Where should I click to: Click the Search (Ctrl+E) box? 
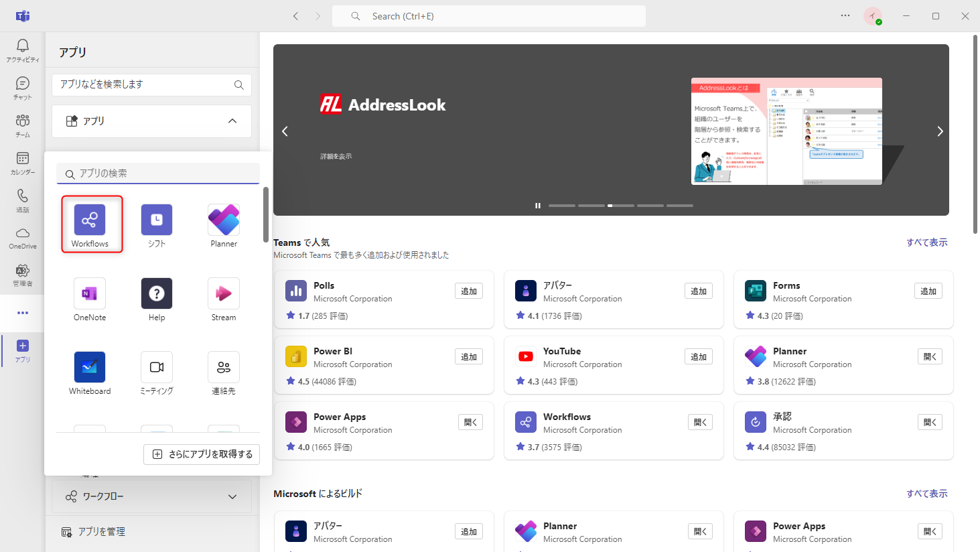[x=489, y=16]
